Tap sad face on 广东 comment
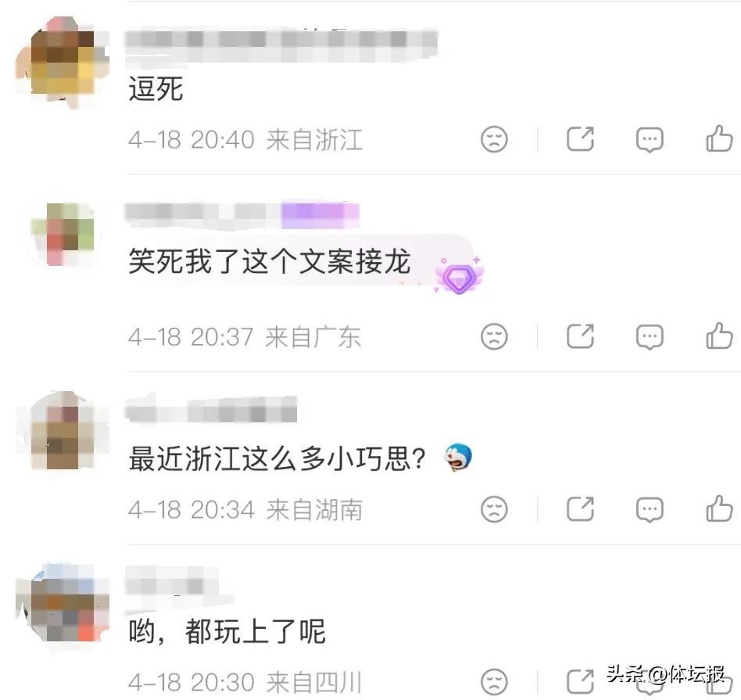 [x=494, y=336]
